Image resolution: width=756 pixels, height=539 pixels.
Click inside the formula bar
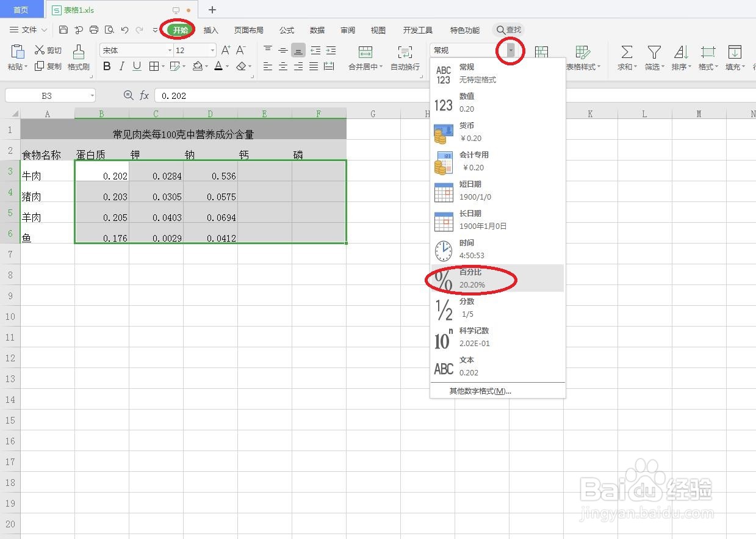click(275, 95)
